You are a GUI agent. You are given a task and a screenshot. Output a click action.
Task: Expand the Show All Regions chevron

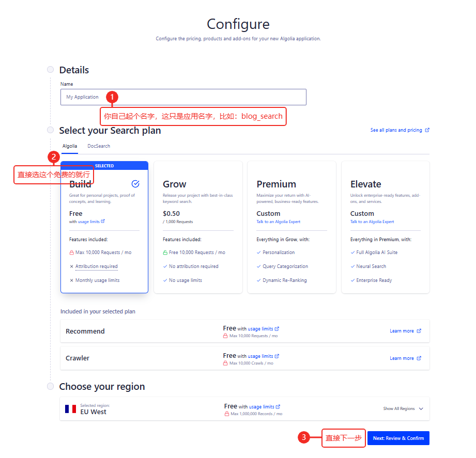click(x=421, y=409)
